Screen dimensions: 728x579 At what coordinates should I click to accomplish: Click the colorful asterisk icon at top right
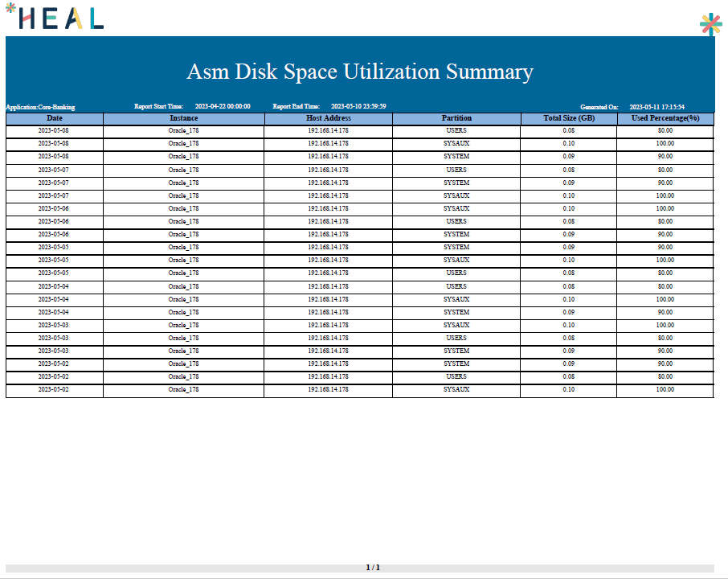(710, 25)
